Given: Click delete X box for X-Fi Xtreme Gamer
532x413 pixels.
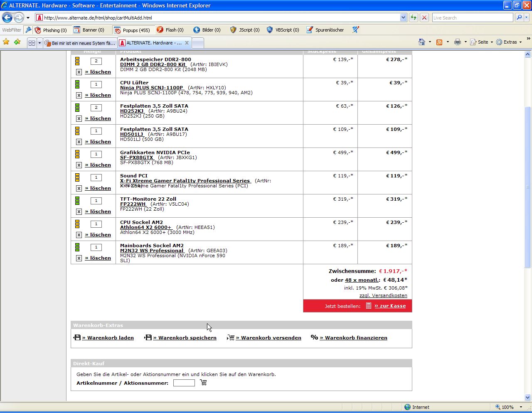Looking at the screenshot, I should click(79, 188).
